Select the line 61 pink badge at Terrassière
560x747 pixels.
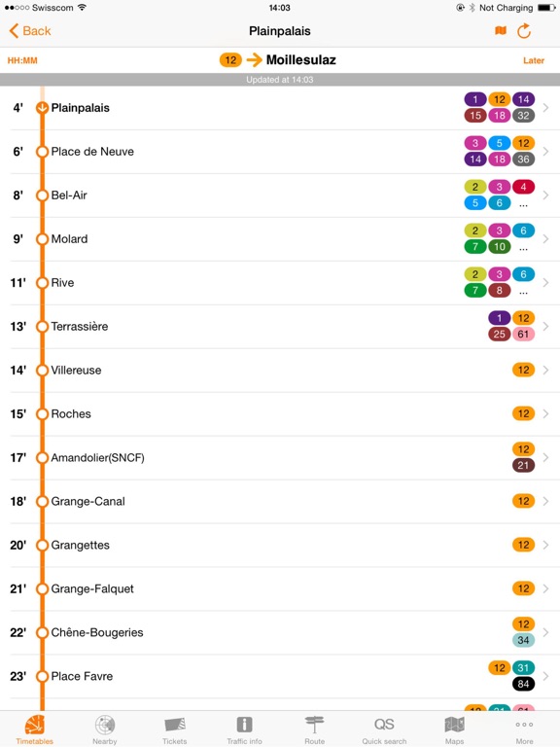(523, 334)
